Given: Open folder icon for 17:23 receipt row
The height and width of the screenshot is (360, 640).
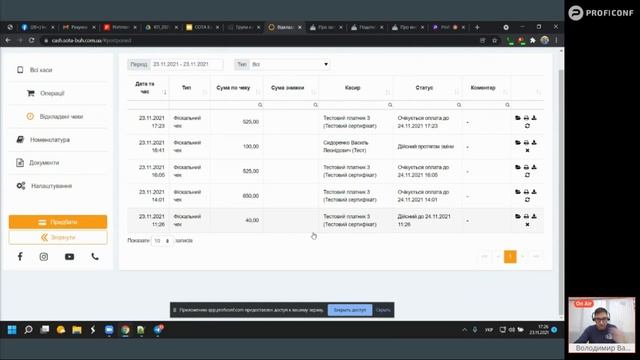Looking at the screenshot, I should click(x=518, y=118).
